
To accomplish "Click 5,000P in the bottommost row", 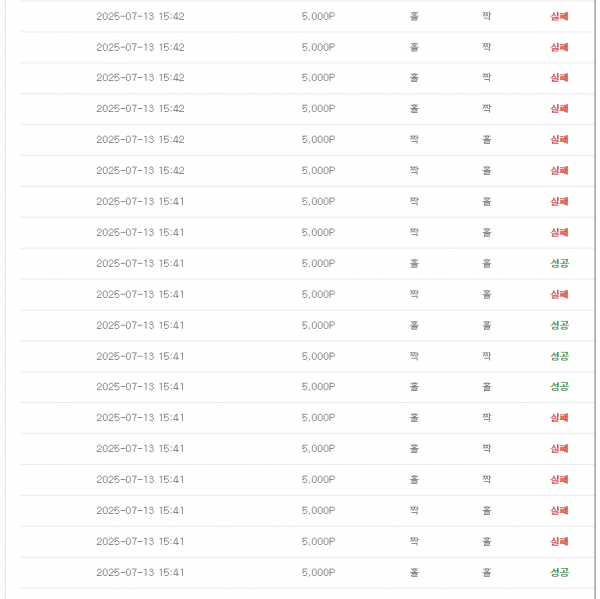I will click(318, 572).
